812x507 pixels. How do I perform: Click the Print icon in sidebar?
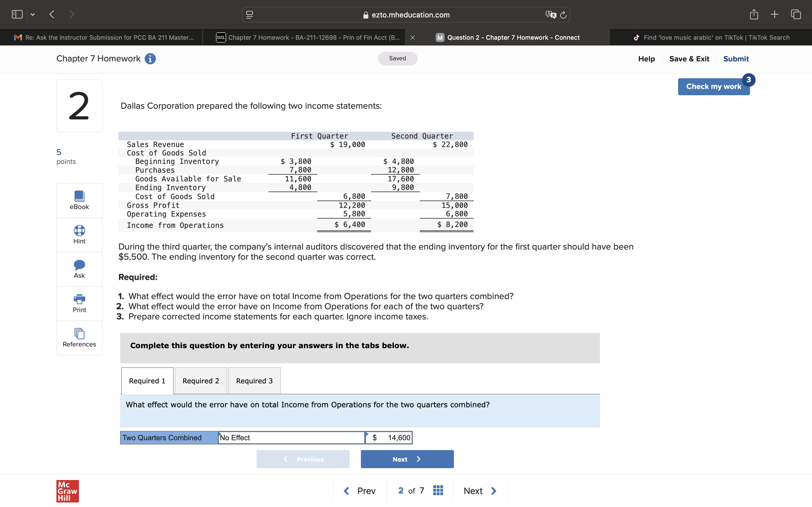79,299
